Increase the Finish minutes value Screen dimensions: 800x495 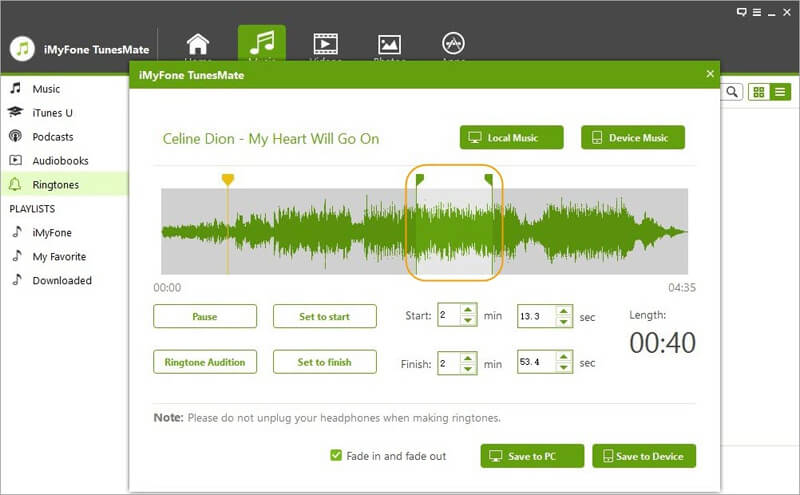click(468, 357)
